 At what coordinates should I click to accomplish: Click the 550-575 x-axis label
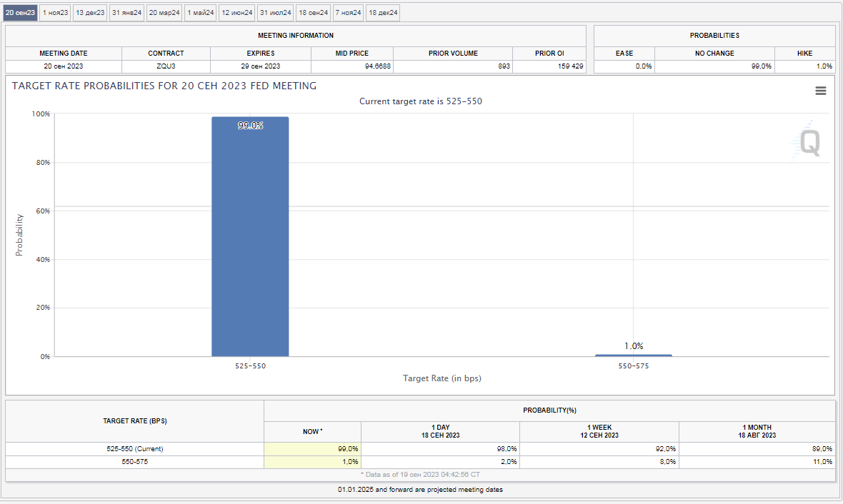(634, 366)
